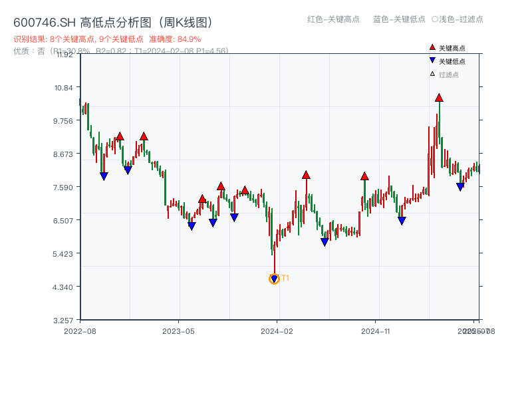Select the blue low marker below the 2022 autumn dip
This screenshot has width=532, height=399.
[x=104, y=175]
